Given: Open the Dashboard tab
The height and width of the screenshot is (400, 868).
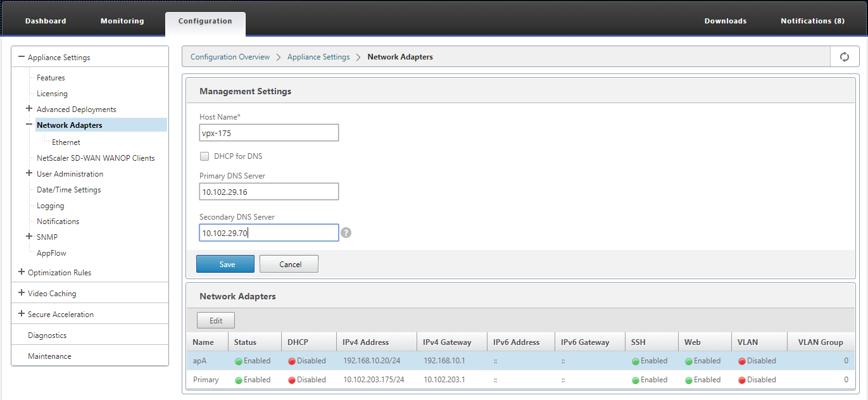Looking at the screenshot, I should 46,21.
